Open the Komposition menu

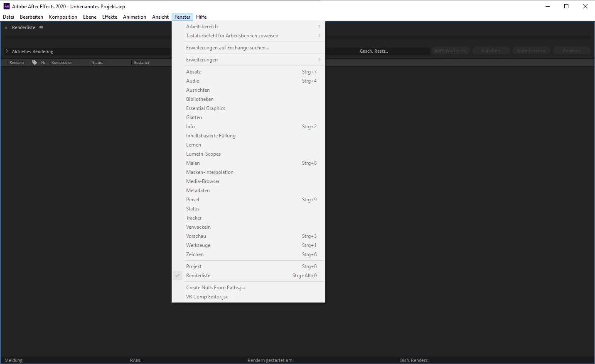(63, 17)
